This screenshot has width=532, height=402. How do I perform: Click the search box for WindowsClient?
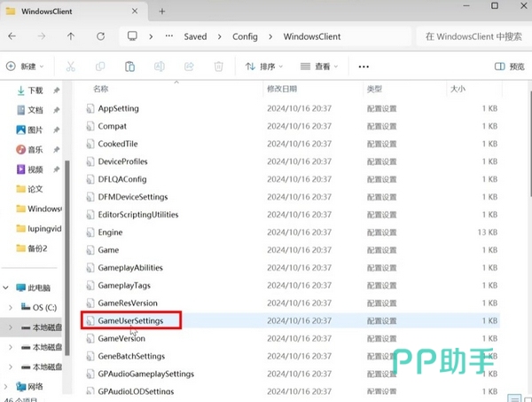pos(470,36)
